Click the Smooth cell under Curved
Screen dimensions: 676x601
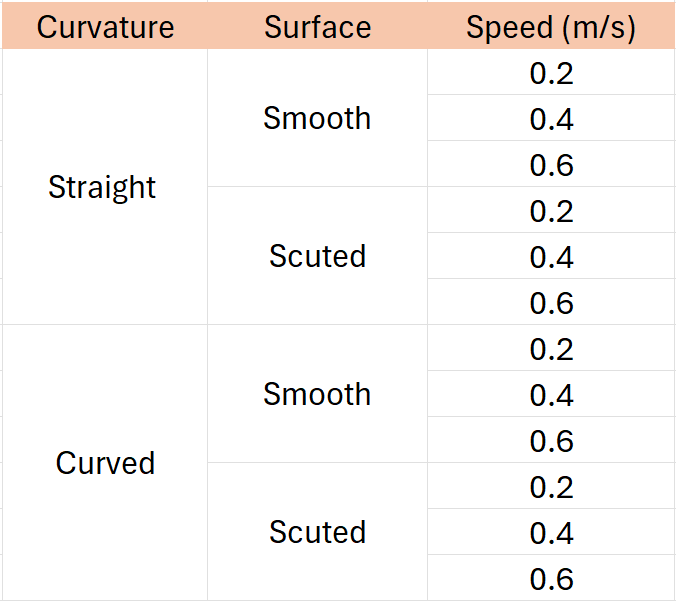click(317, 394)
